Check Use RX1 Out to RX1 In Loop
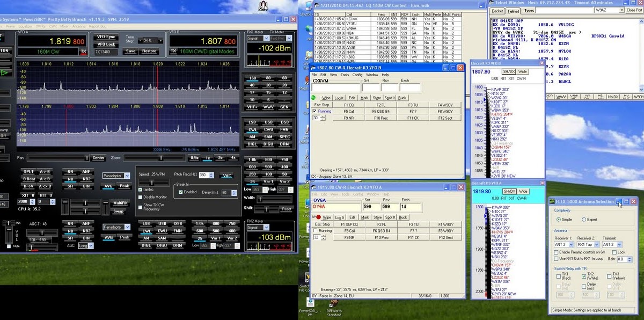 (557, 259)
